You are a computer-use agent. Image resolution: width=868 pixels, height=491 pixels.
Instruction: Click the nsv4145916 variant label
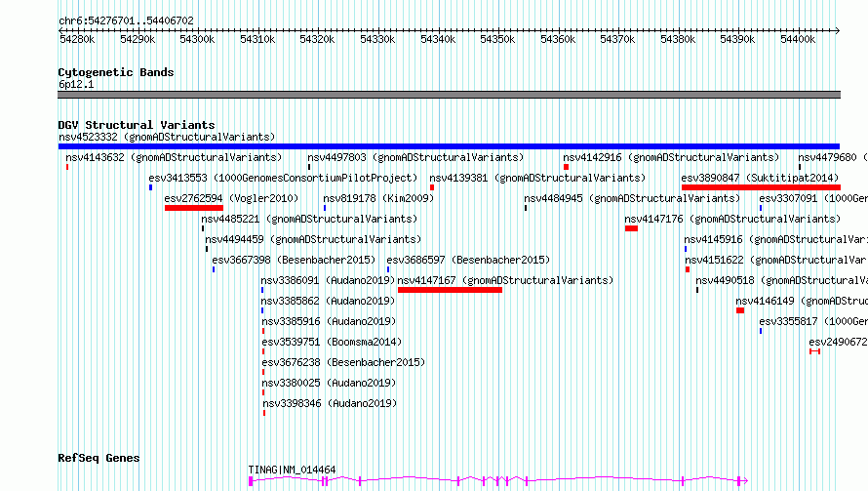[775, 239]
